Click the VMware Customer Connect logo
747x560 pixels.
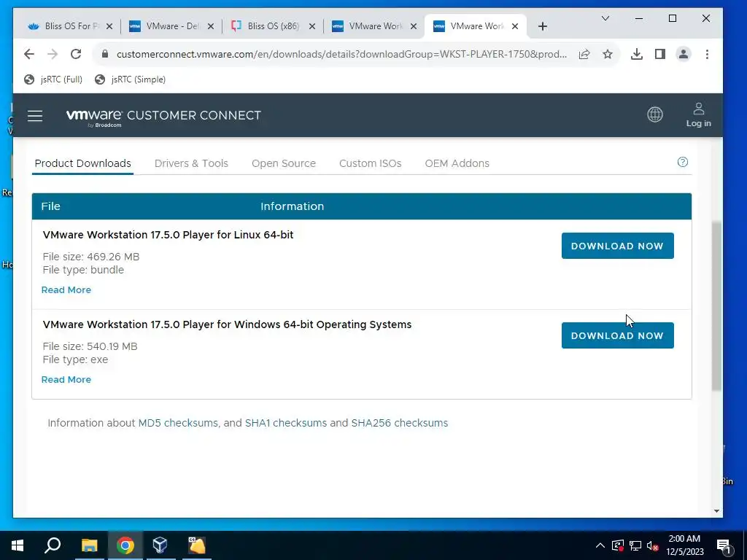click(x=163, y=117)
